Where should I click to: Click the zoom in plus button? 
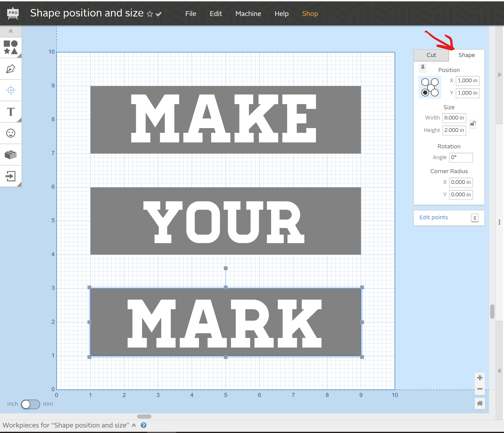pos(480,378)
